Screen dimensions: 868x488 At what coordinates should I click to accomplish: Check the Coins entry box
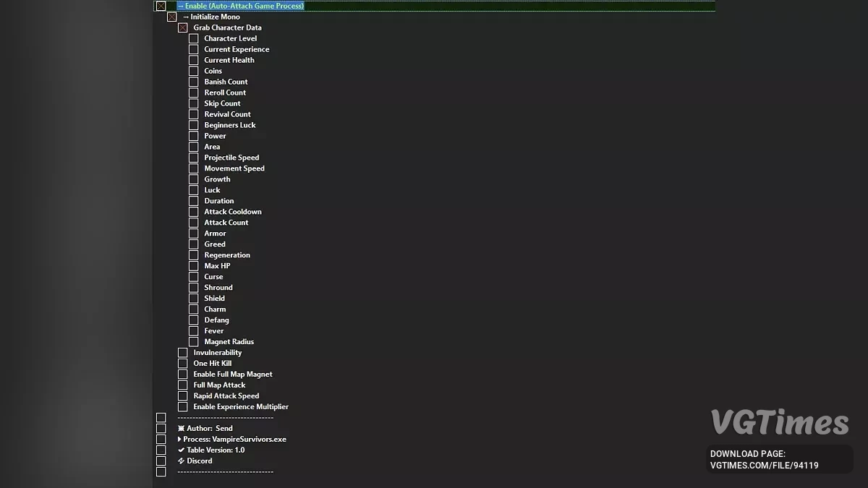[194, 71]
